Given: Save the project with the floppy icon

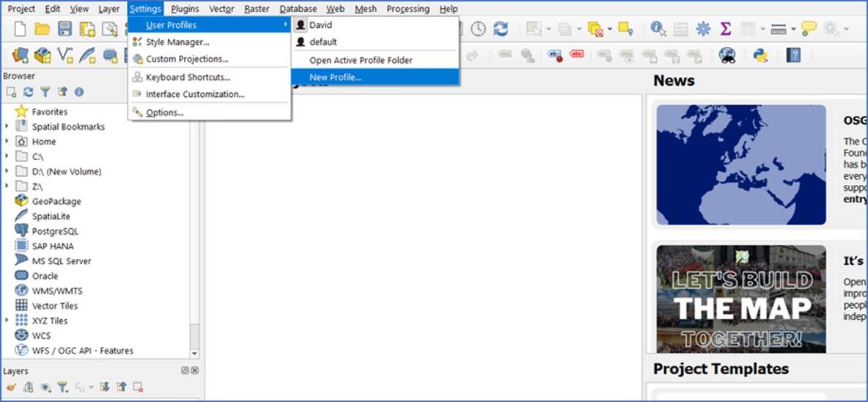Looking at the screenshot, I should [65, 29].
